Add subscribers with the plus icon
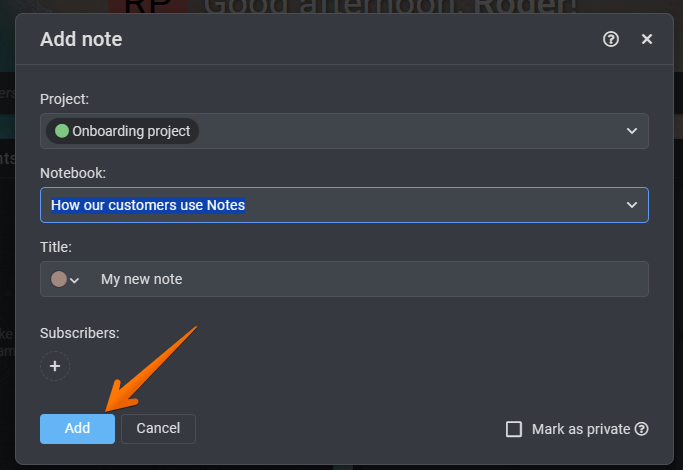 click(55, 366)
